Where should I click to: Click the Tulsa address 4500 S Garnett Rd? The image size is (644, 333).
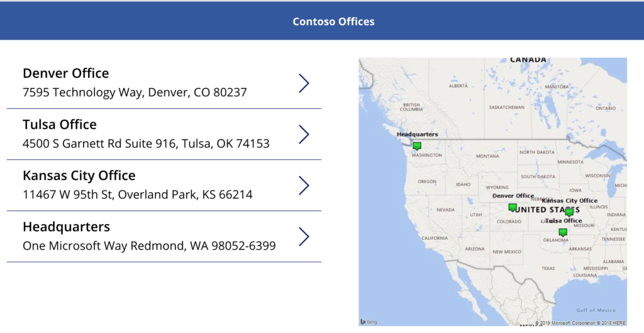146,144
